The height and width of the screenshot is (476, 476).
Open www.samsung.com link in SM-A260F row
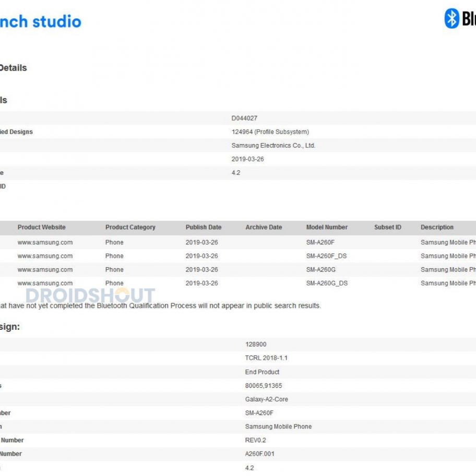coord(45,242)
